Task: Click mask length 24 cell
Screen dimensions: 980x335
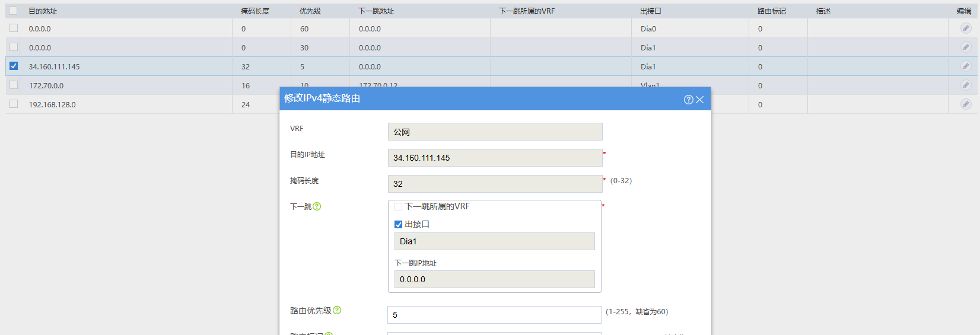Action: (x=246, y=105)
